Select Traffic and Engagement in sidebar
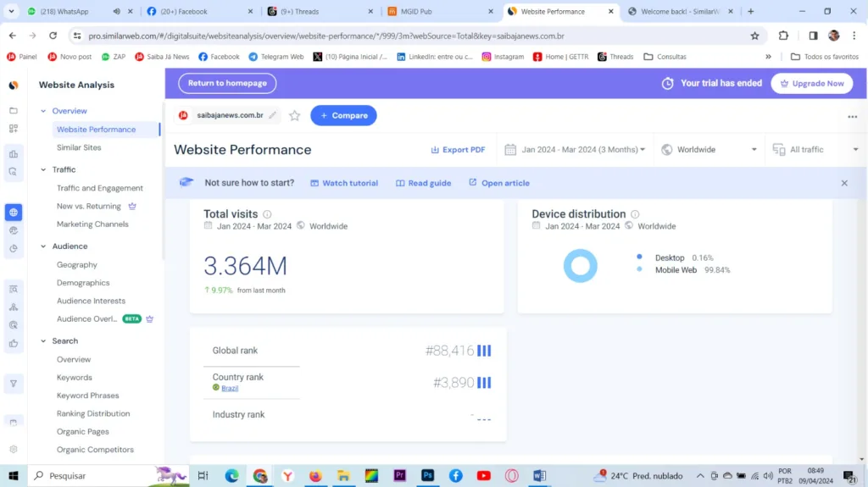Viewport: 868px width, 487px height. [x=99, y=188]
